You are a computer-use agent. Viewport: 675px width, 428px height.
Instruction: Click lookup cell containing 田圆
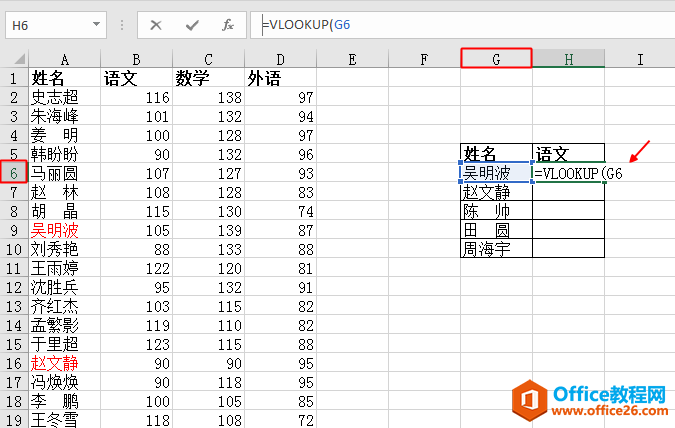496,230
